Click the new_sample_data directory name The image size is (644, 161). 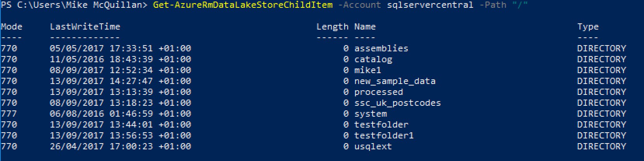pos(395,81)
